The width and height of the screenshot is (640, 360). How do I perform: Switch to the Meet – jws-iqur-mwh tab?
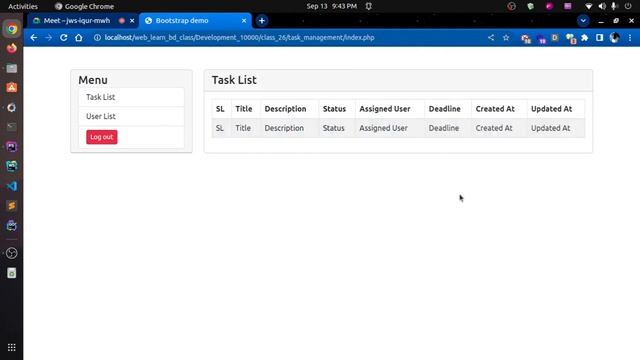pyautogui.click(x=77, y=20)
